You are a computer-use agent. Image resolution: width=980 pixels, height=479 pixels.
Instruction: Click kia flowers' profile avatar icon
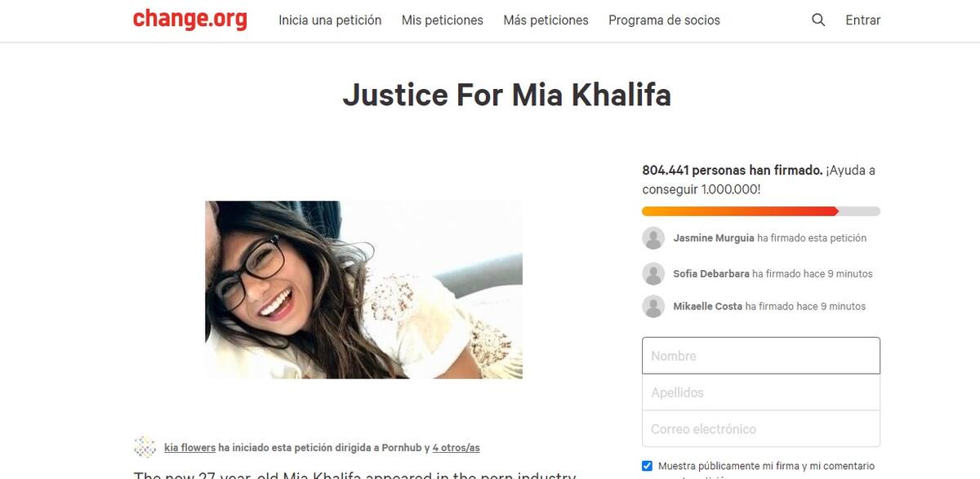pyautogui.click(x=145, y=447)
